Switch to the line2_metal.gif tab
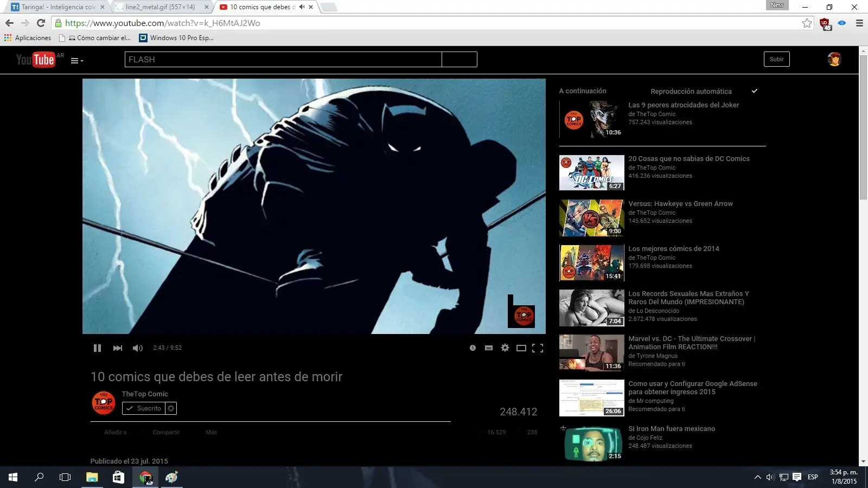Screen dimensions: 868x488 [161, 7]
